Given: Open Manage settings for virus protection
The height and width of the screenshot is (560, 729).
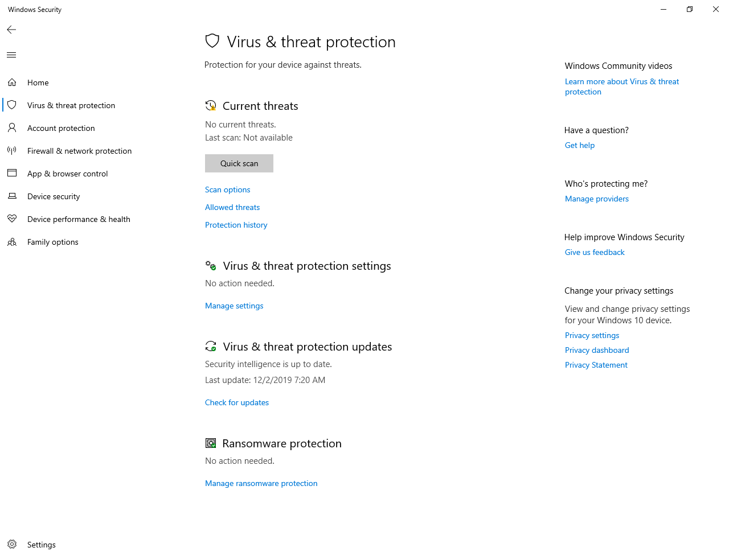Looking at the screenshot, I should 234,306.
